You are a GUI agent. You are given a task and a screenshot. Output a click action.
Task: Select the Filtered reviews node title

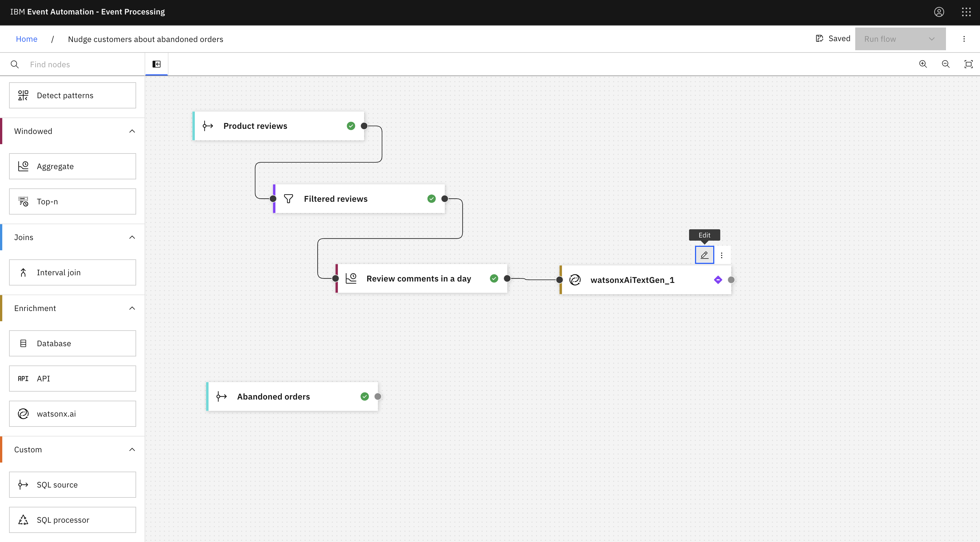point(335,199)
